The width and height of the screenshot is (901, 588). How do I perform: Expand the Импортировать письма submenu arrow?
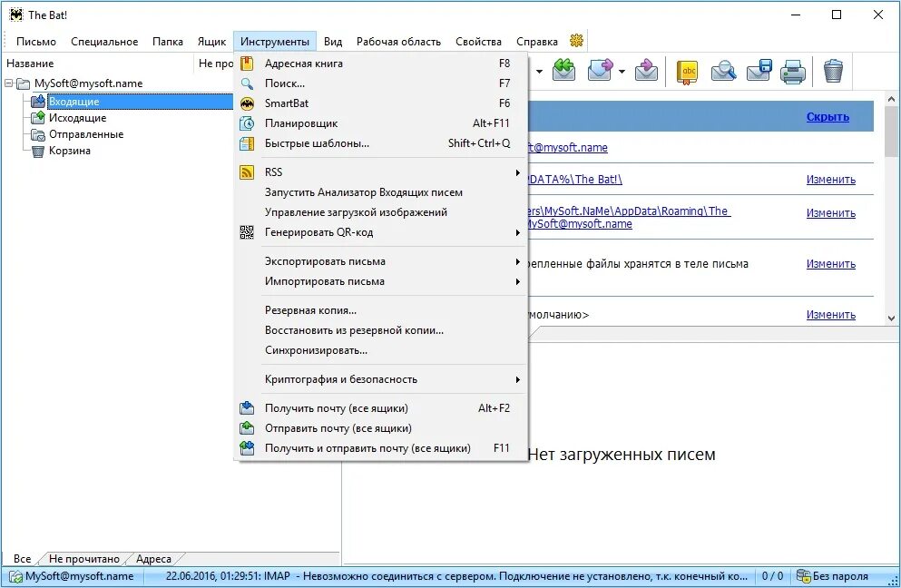click(517, 281)
